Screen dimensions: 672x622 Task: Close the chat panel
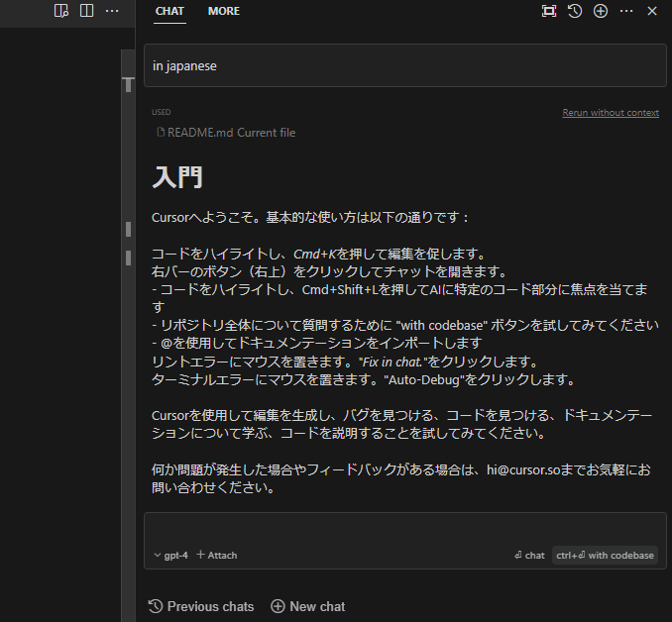652,11
